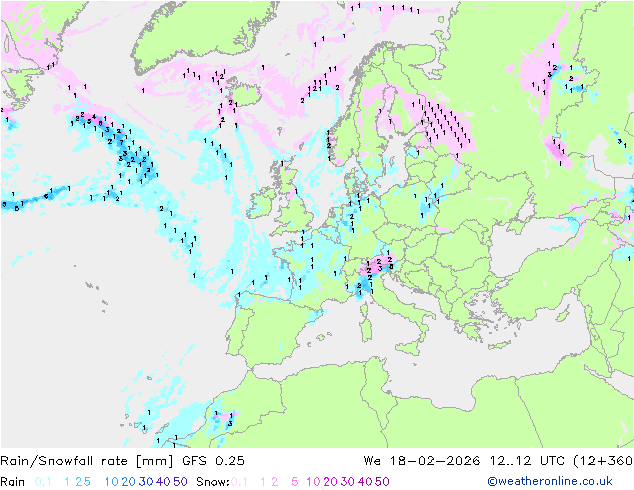634x490 pixels.
Task: Click the "12..12 UTC" time text
Action: [528, 460]
